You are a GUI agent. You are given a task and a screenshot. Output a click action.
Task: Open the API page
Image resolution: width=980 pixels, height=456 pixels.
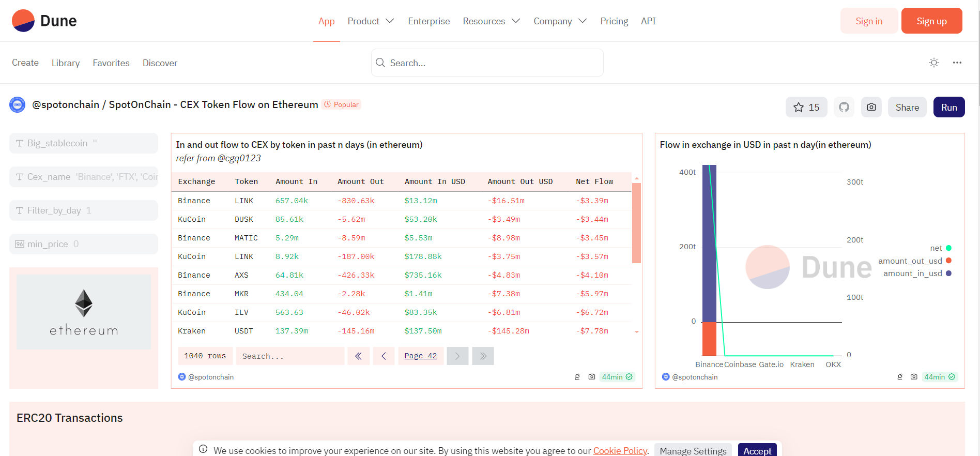(x=648, y=21)
